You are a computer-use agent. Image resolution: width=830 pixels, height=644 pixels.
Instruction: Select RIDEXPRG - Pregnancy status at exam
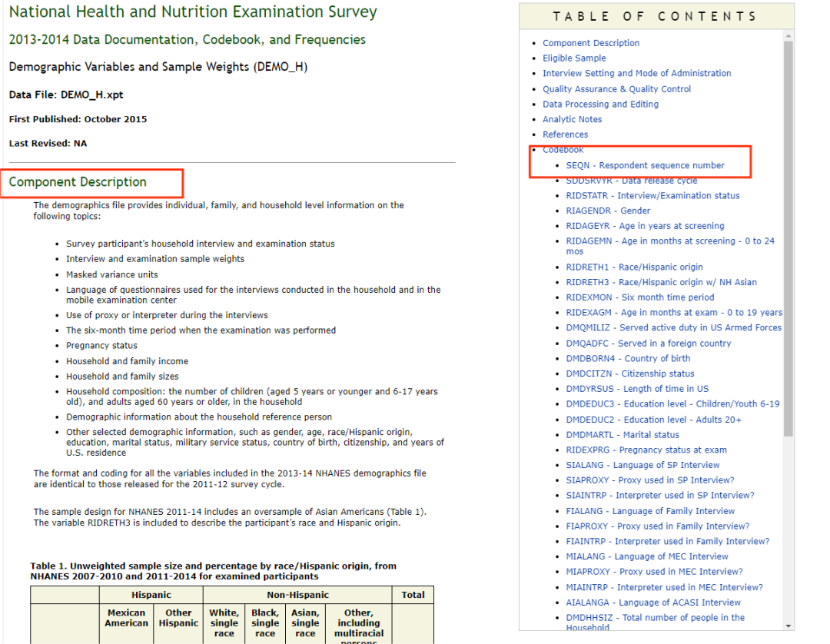pyautogui.click(x=646, y=450)
